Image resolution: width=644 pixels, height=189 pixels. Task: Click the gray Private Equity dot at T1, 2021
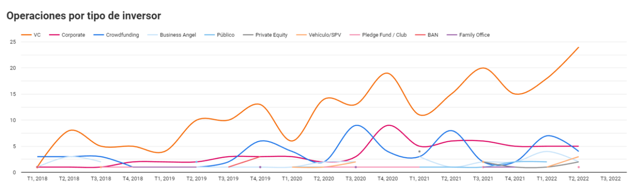[x=419, y=151]
